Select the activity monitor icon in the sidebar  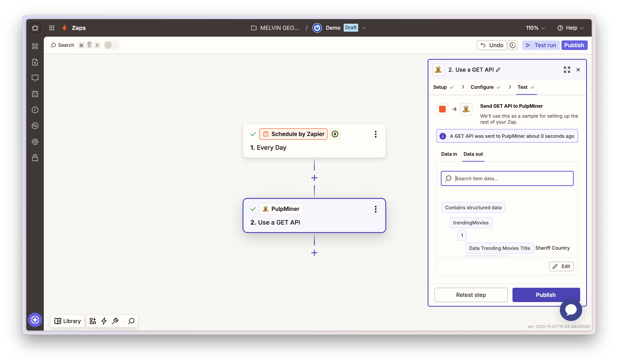(x=35, y=126)
